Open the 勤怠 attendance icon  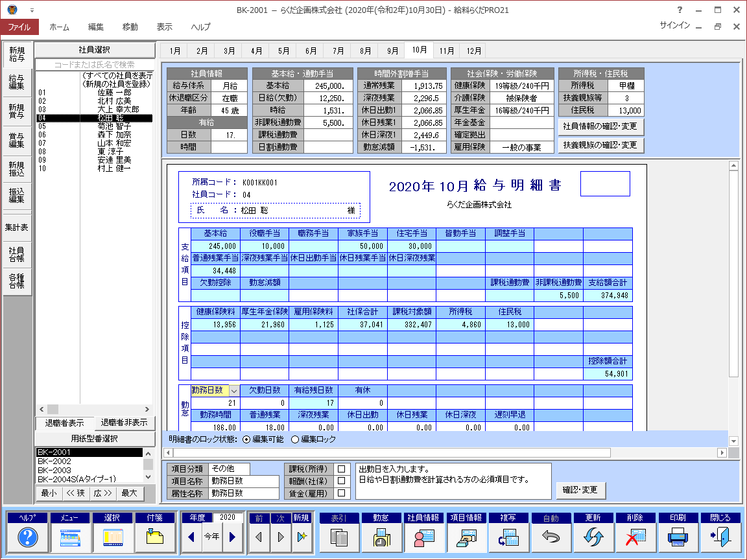pos(381,537)
